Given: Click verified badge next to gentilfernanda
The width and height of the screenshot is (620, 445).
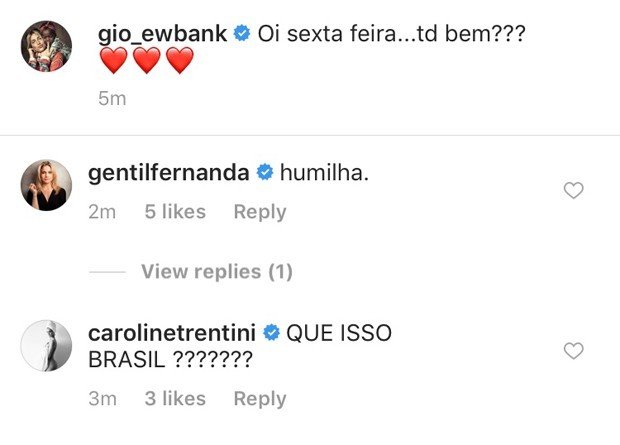Looking at the screenshot, I should (x=265, y=173).
